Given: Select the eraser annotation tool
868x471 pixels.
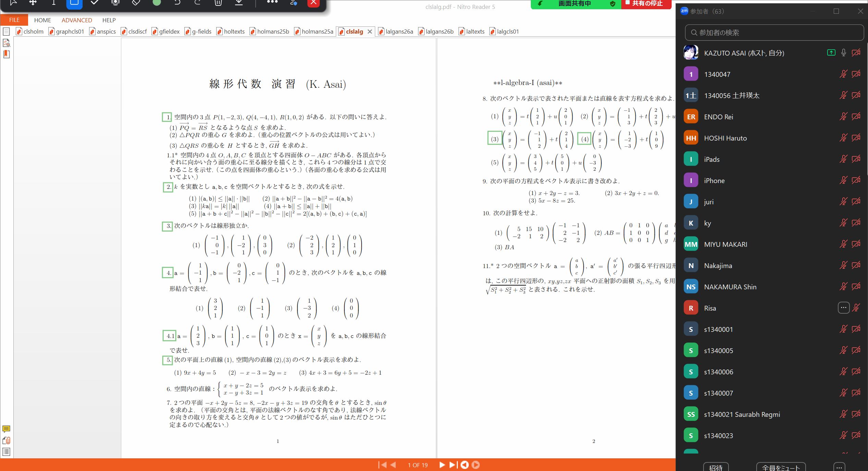Looking at the screenshot, I should (136, 3).
